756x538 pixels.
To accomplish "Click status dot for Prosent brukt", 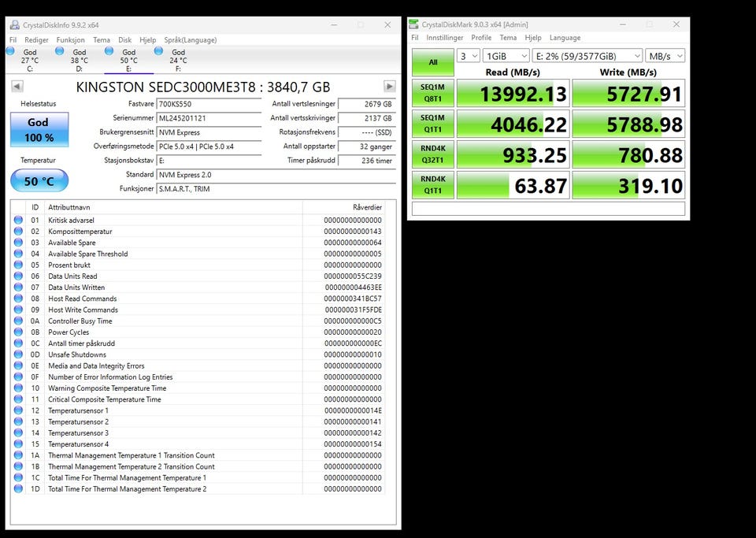I will click(18, 265).
